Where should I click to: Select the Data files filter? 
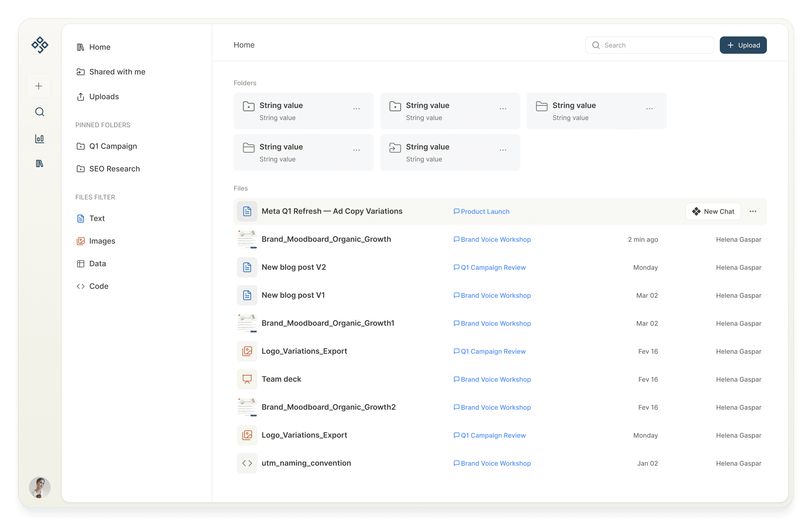pos(98,264)
